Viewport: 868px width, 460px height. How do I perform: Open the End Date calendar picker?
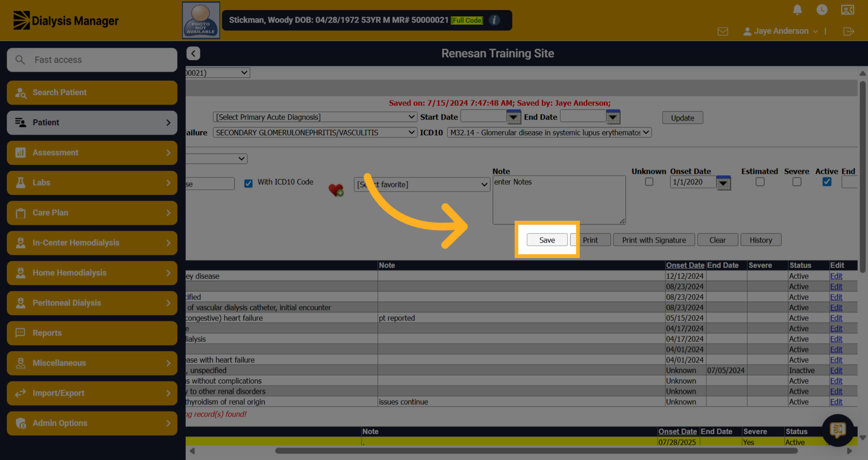[613, 117]
